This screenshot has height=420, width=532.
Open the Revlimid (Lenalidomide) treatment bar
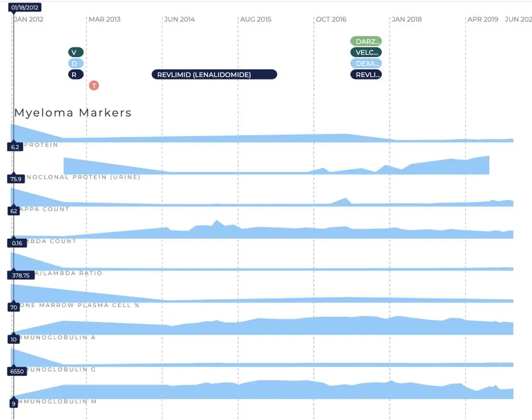point(214,75)
